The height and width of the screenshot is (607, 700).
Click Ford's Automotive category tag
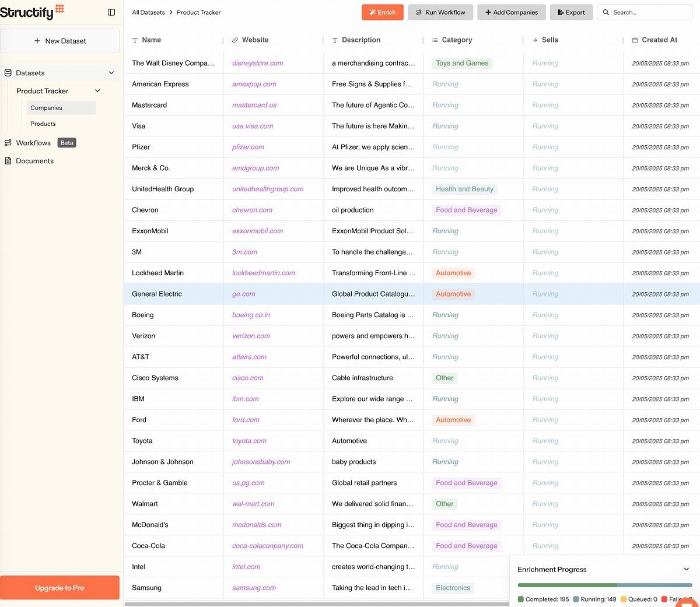click(x=453, y=420)
